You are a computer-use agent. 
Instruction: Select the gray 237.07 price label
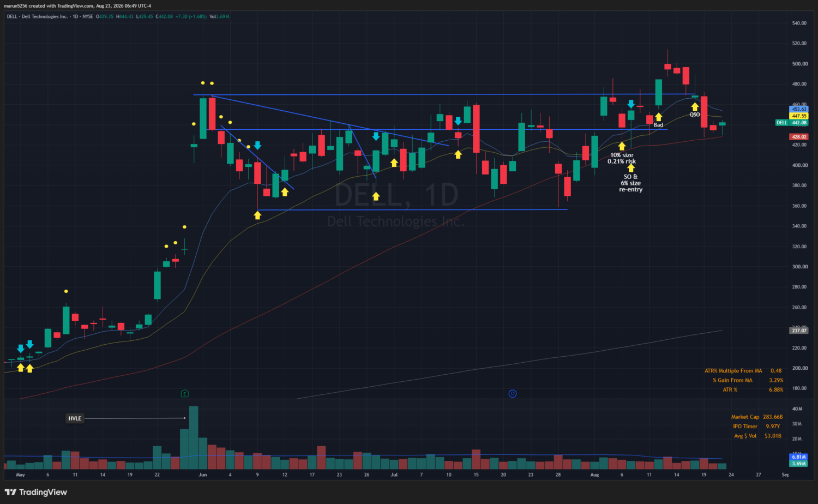[x=799, y=330]
